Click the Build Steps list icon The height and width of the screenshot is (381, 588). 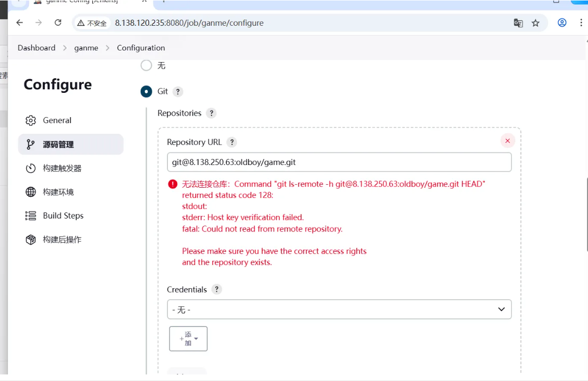coord(31,215)
